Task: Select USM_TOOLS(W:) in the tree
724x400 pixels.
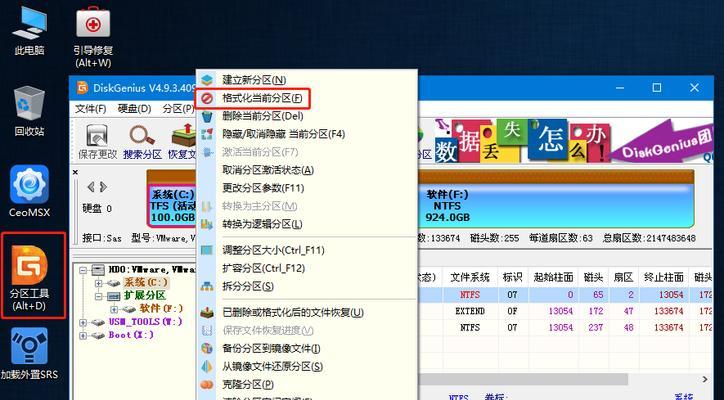Action: tap(145, 321)
